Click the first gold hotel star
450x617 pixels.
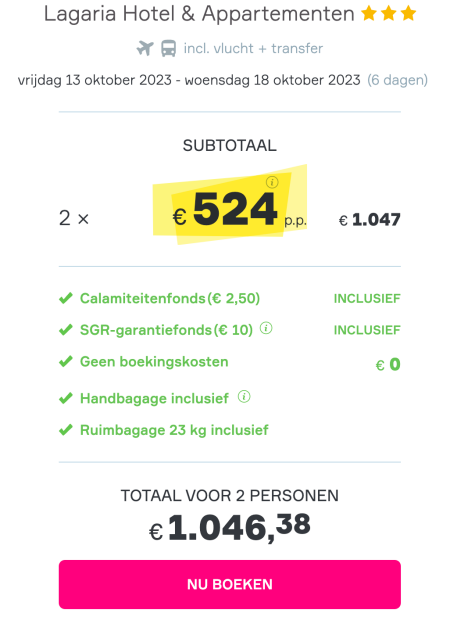point(369,14)
